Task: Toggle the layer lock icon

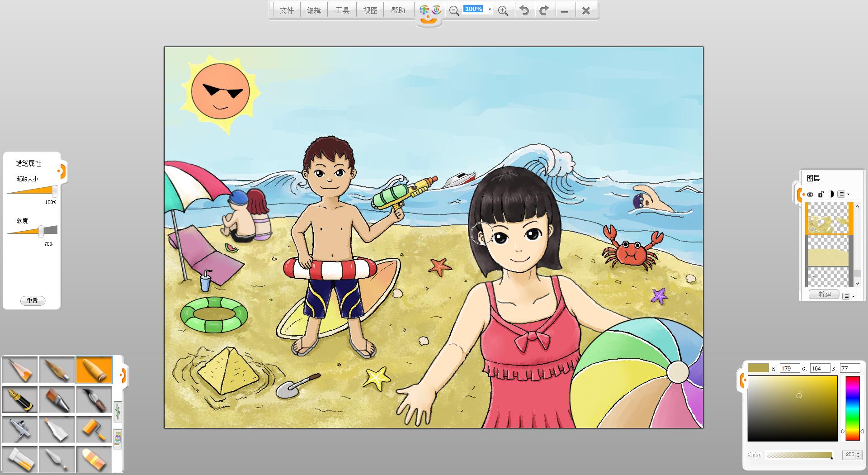Action: point(821,195)
